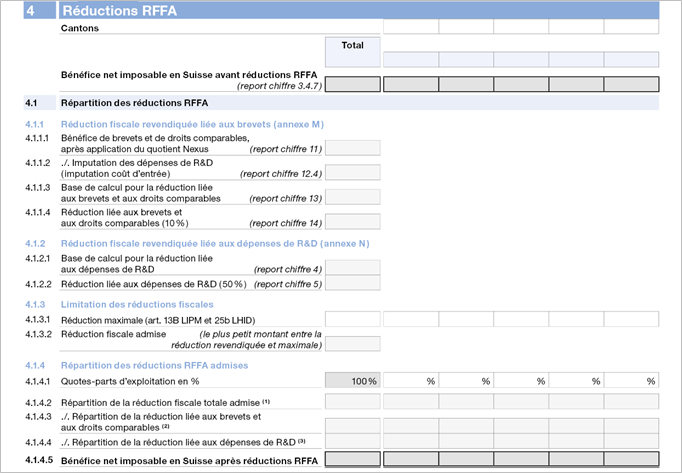Click note 'le plus petit montant entre la réduction revendiquée et maximale'

pos(247,340)
